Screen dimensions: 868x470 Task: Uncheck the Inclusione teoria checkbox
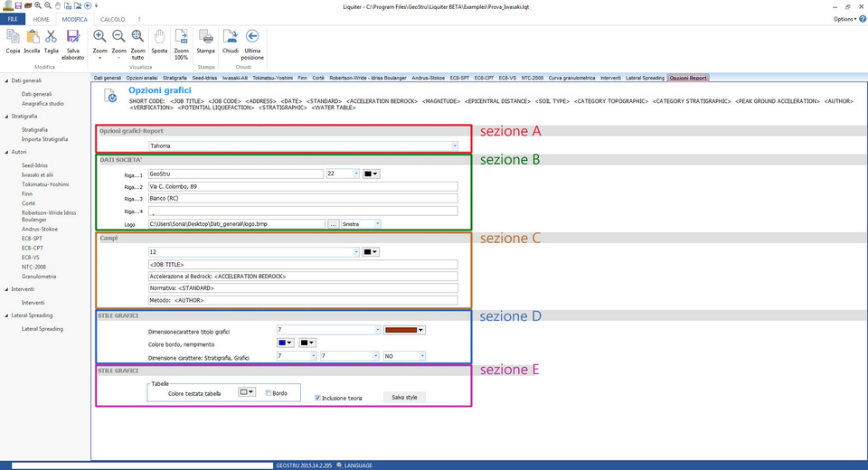[x=317, y=398]
